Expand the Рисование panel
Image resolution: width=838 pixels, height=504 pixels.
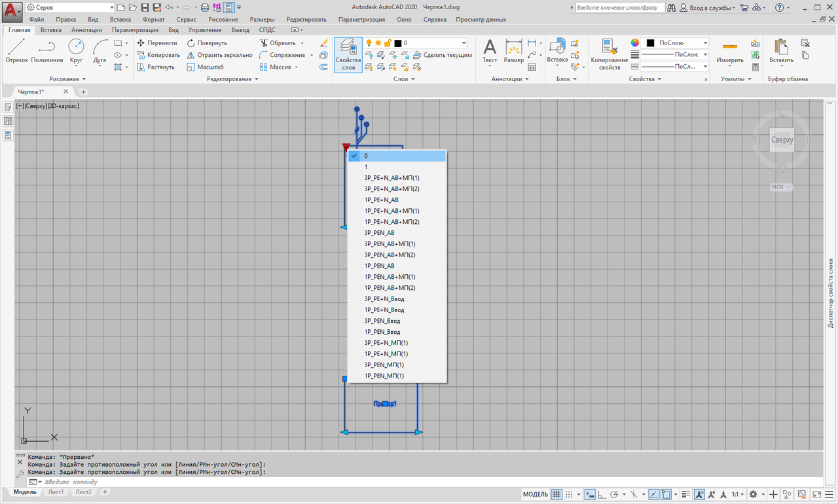point(67,79)
